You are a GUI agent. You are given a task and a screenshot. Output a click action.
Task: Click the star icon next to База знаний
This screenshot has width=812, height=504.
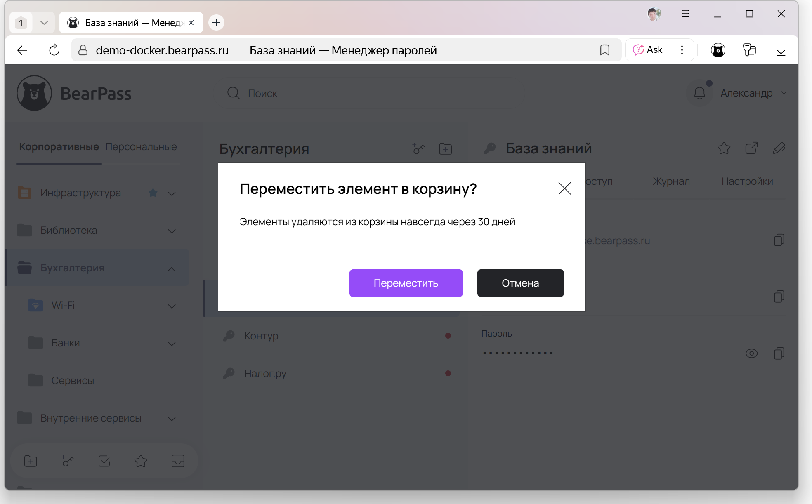pos(724,148)
